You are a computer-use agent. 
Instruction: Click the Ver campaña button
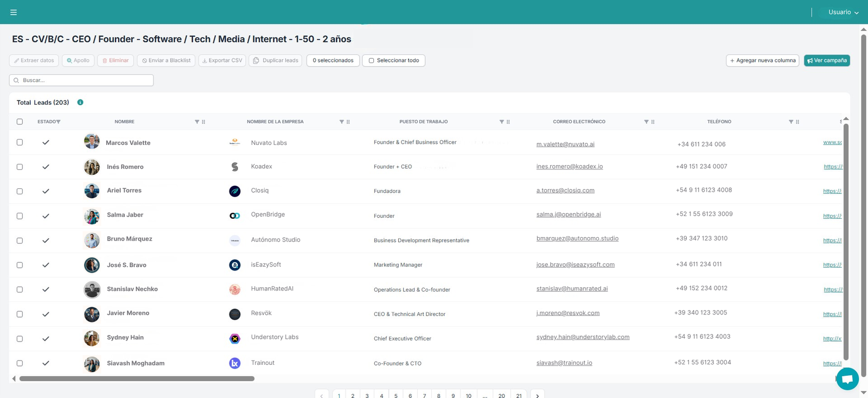click(x=827, y=60)
